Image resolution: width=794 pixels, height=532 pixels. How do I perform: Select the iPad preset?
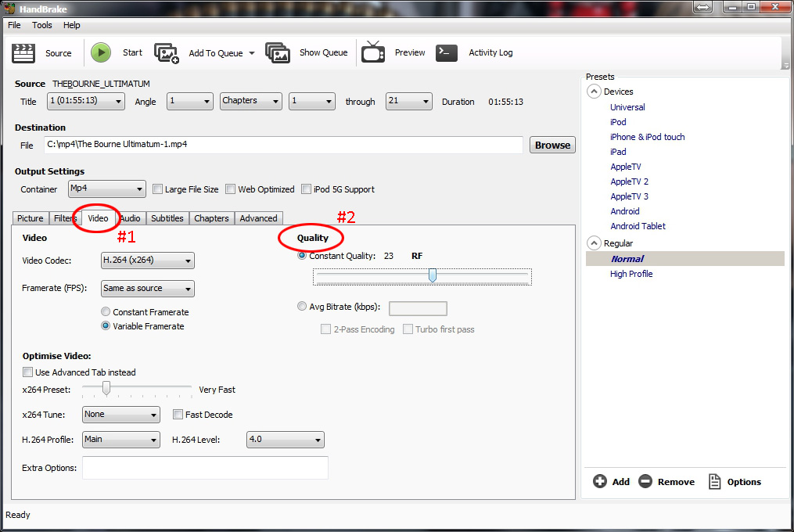coord(618,152)
